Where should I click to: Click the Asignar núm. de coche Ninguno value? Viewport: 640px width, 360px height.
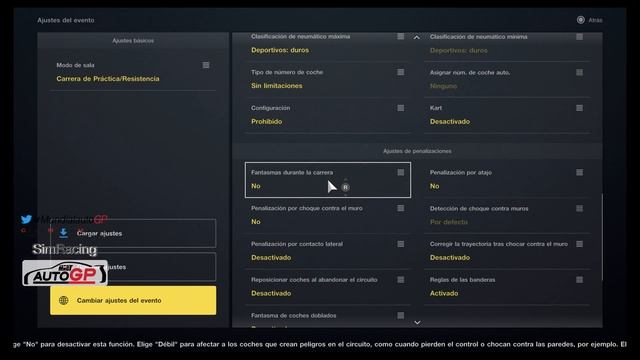(443, 86)
